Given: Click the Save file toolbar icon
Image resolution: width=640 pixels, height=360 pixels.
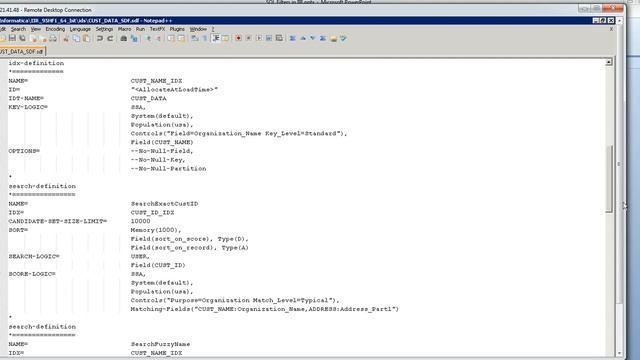Looking at the screenshot, I should tap(12, 38).
